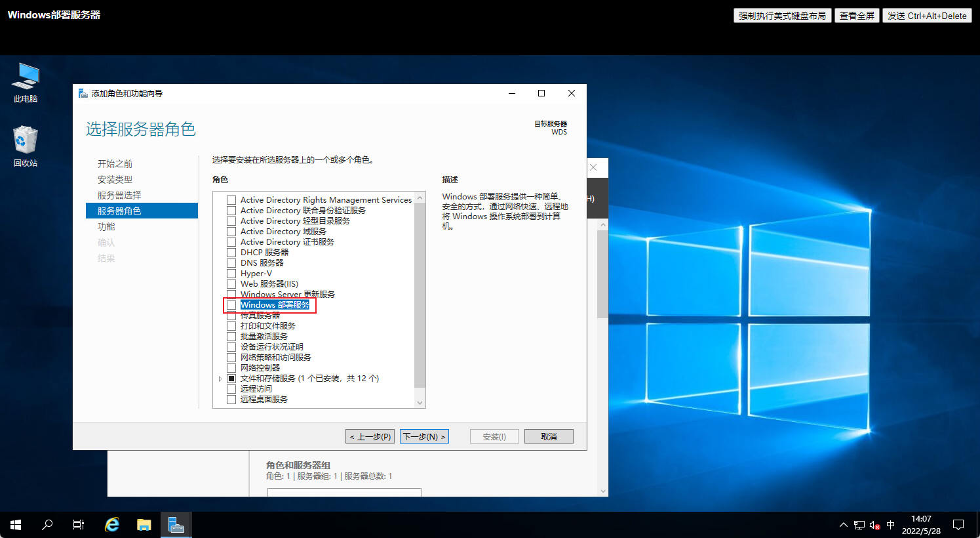Click the muted volume tray icon

[875, 525]
